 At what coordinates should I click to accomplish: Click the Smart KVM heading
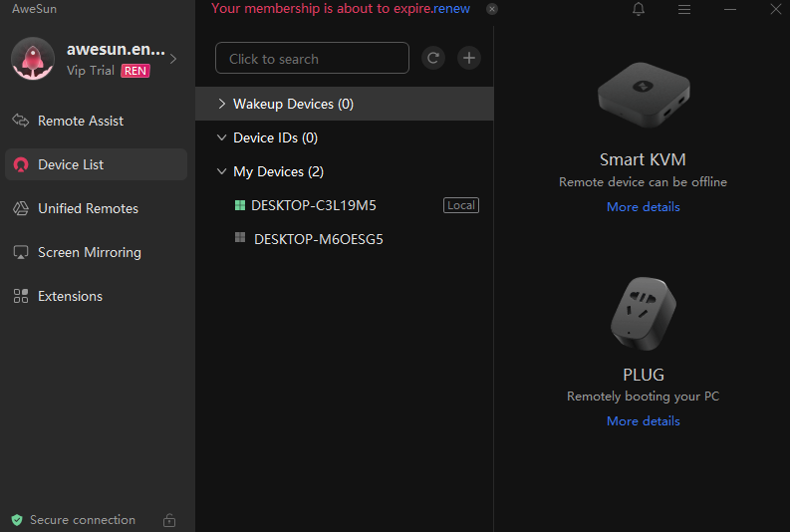coord(643,159)
